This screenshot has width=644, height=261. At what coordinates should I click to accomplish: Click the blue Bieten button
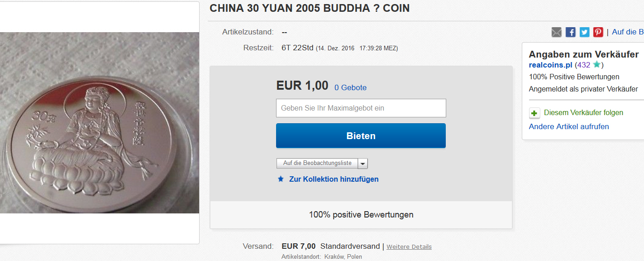(361, 136)
